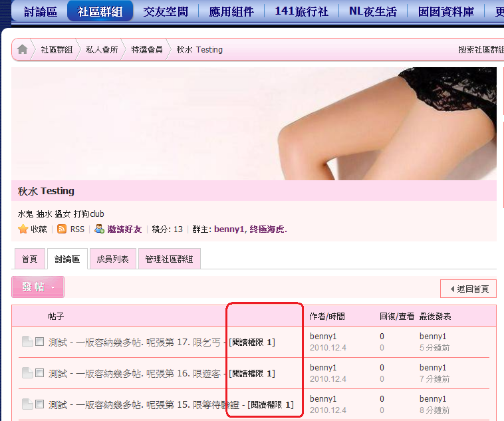Open 應用組件 navigation item

[x=231, y=11]
